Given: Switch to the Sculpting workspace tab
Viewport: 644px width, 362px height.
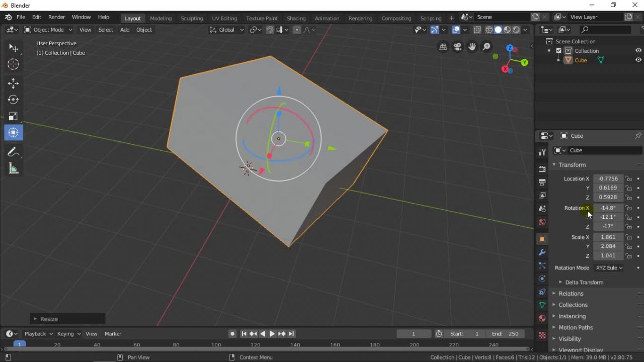Looking at the screenshot, I should [192, 18].
